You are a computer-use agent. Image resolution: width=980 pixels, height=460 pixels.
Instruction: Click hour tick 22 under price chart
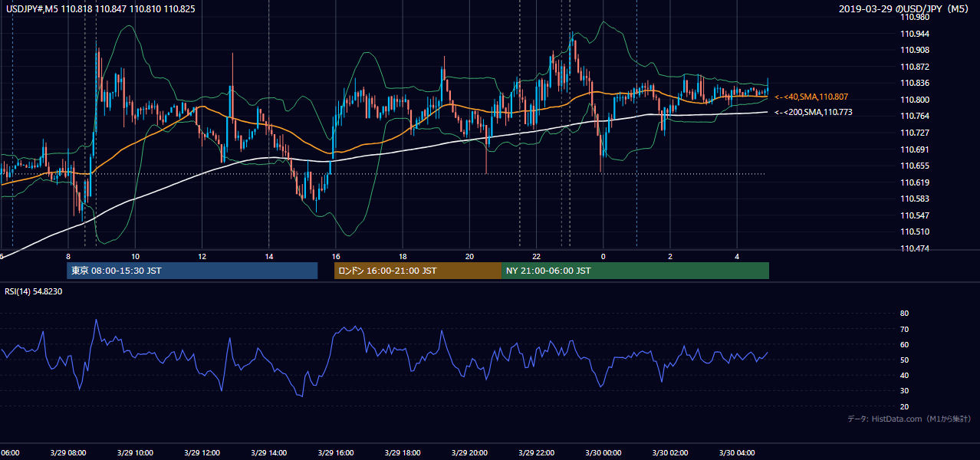[536, 256]
